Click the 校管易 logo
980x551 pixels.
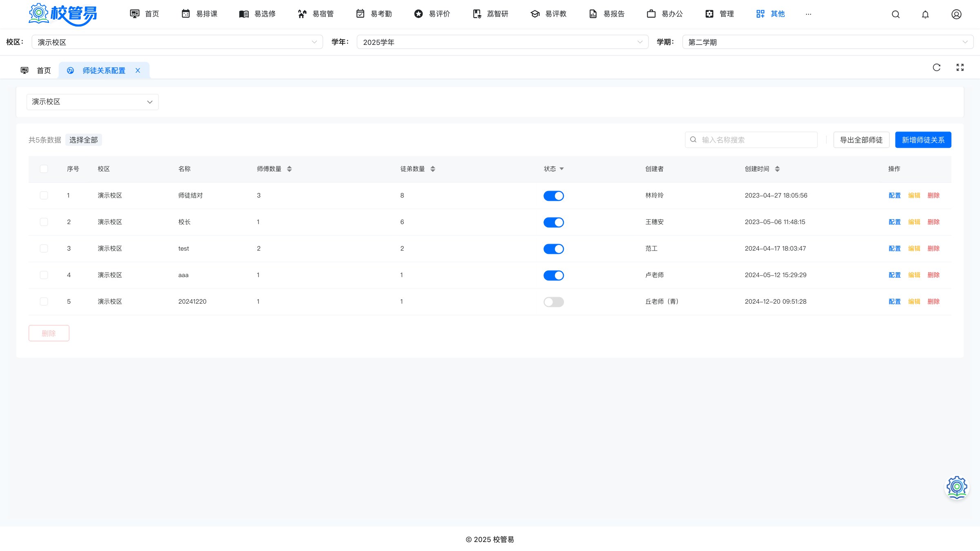pos(62,14)
